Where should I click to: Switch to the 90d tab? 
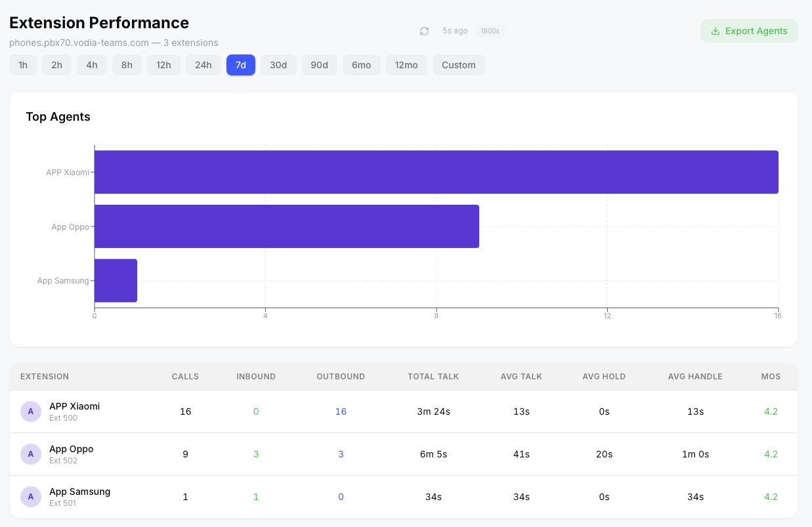[320, 65]
